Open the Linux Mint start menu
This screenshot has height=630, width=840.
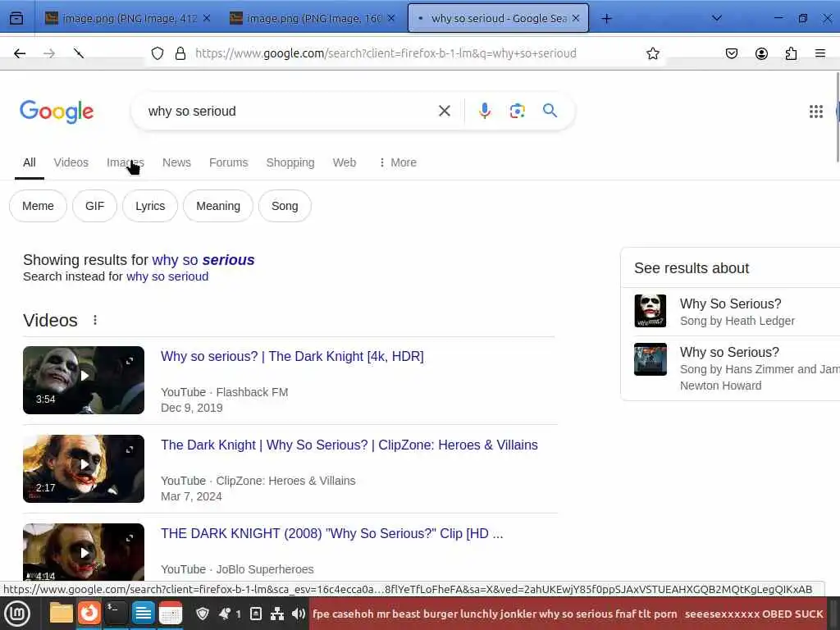[x=17, y=614]
